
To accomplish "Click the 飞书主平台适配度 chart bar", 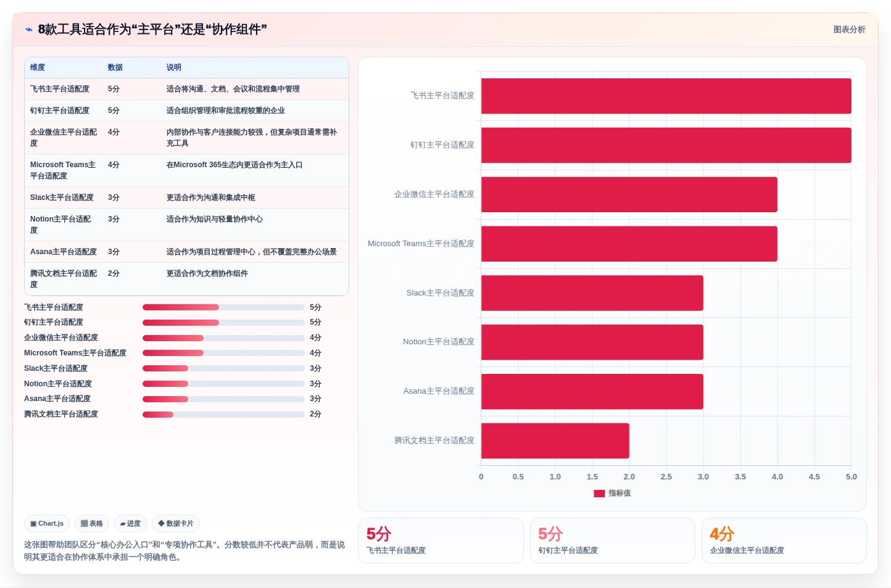I will pos(666,96).
